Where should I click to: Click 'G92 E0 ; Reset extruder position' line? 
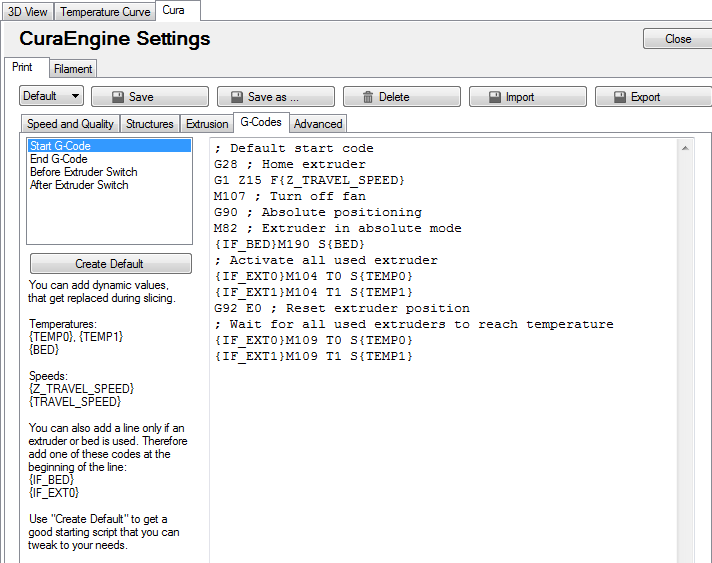pyautogui.click(x=342, y=308)
